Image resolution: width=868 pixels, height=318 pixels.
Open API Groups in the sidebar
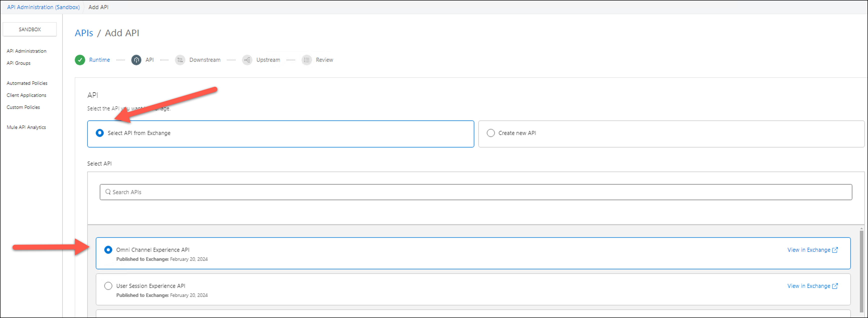point(19,63)
